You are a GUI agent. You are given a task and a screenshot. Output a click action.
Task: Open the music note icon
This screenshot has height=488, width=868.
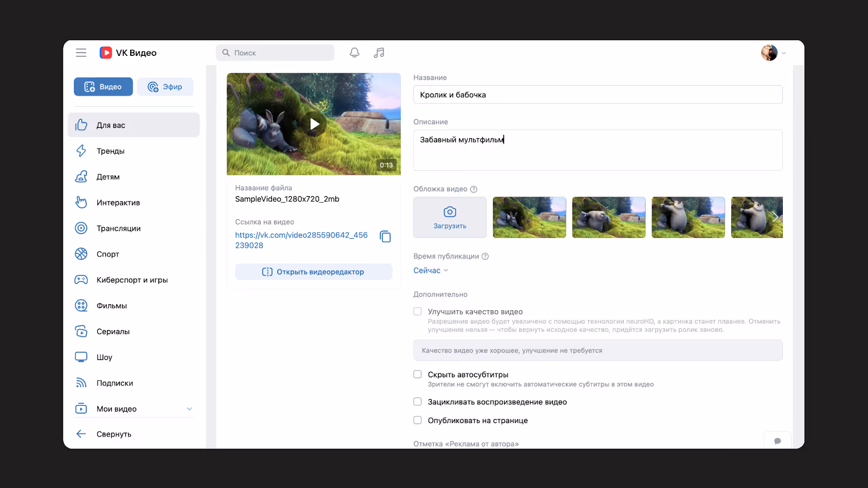(x=379, y=53)
